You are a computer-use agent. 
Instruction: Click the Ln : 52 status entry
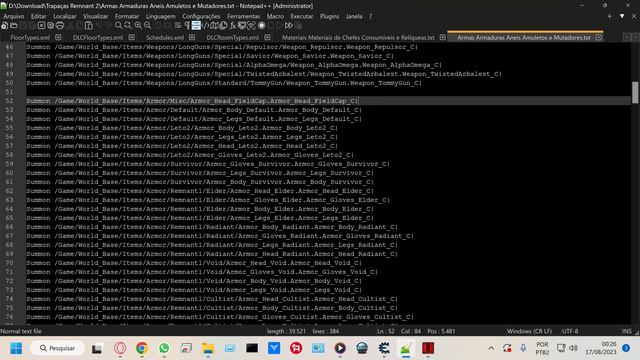point(386,331)
